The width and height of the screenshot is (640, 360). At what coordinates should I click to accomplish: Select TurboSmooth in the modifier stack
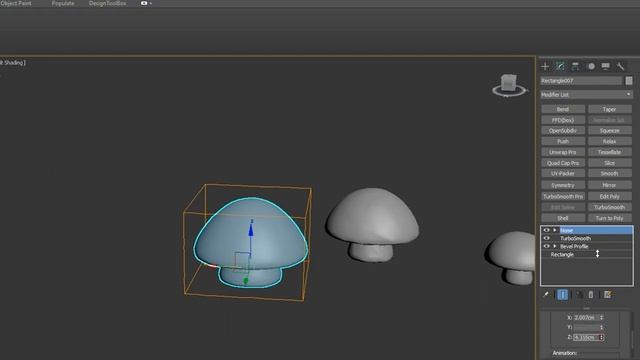(x=575, y=238)
